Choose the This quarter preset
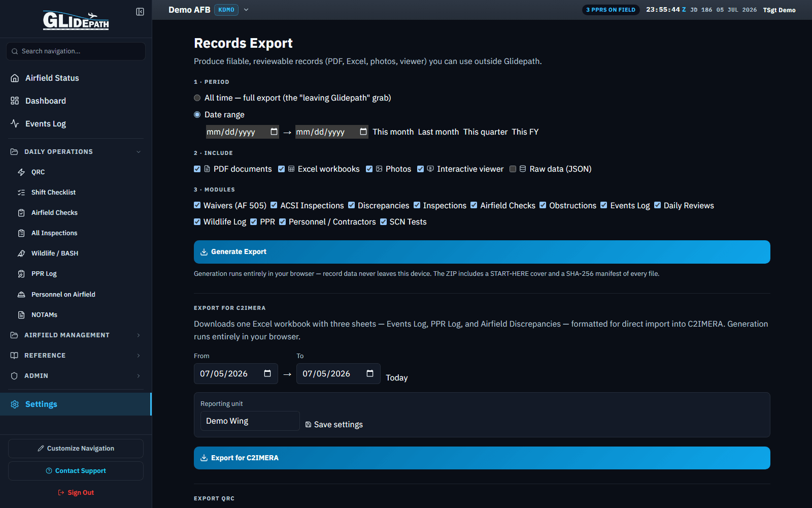 [485, 132]
